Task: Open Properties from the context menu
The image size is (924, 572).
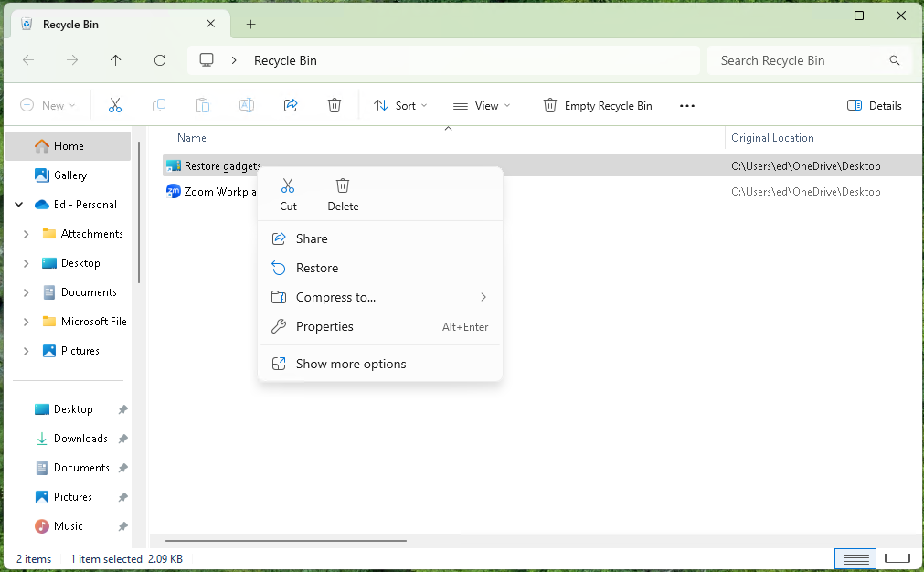Action: coord(380,326)
